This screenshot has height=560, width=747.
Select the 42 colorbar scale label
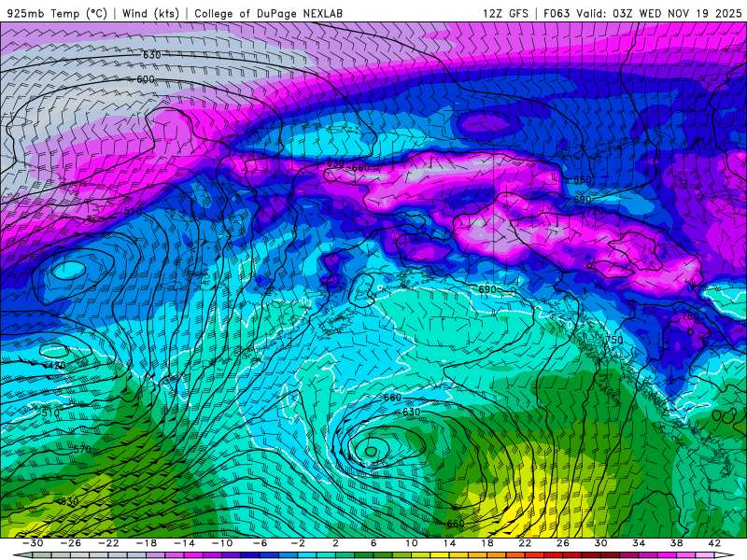click(x=713, y=543)
